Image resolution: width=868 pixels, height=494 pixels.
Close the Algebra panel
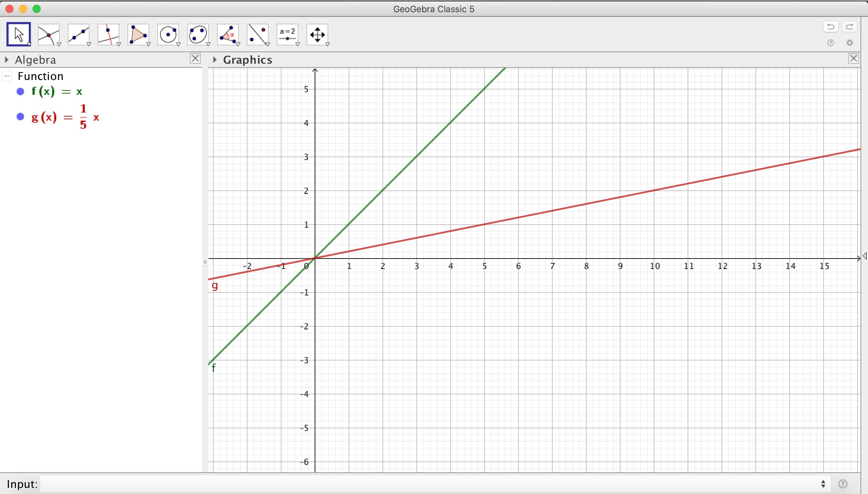coord(195,58)
